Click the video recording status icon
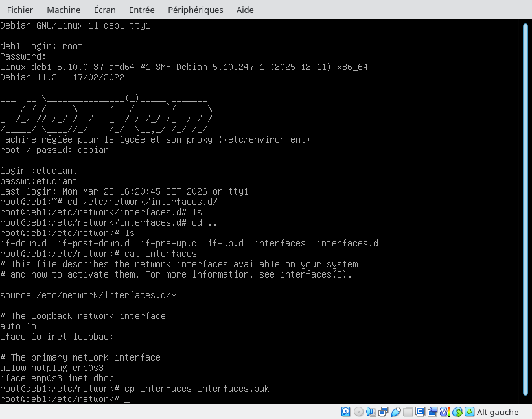 432,412
